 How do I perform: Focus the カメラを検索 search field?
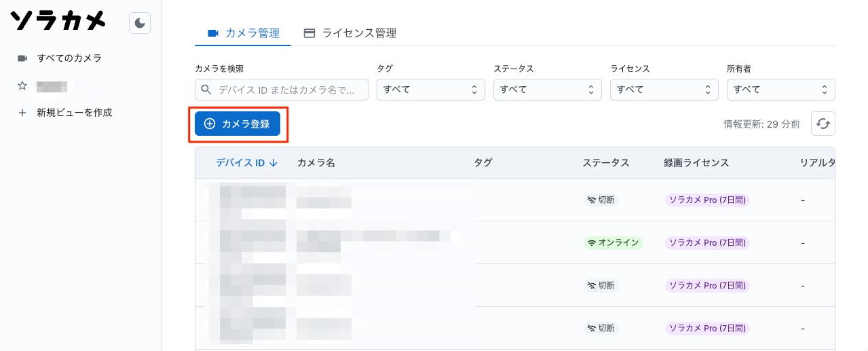point(282,90)
